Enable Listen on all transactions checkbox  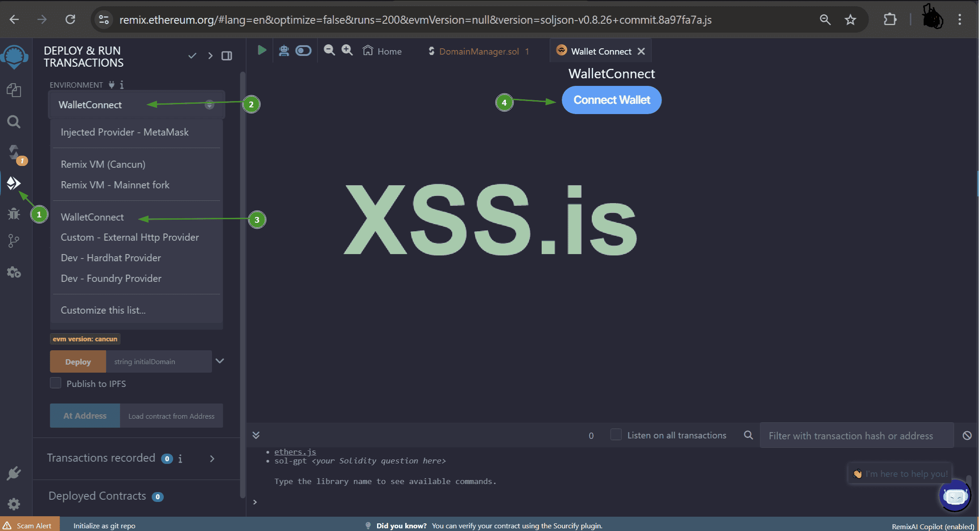tap(616, 435)
